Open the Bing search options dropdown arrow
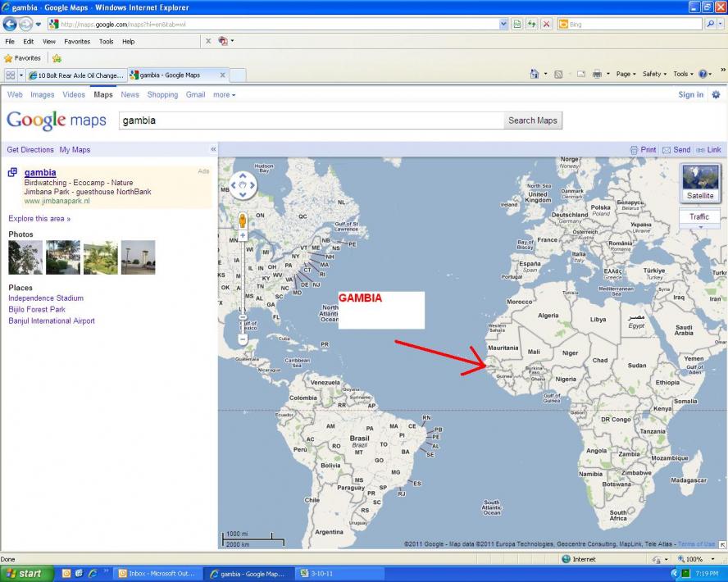This screenshot has width=728, height=582. click(x=721, y=24)
